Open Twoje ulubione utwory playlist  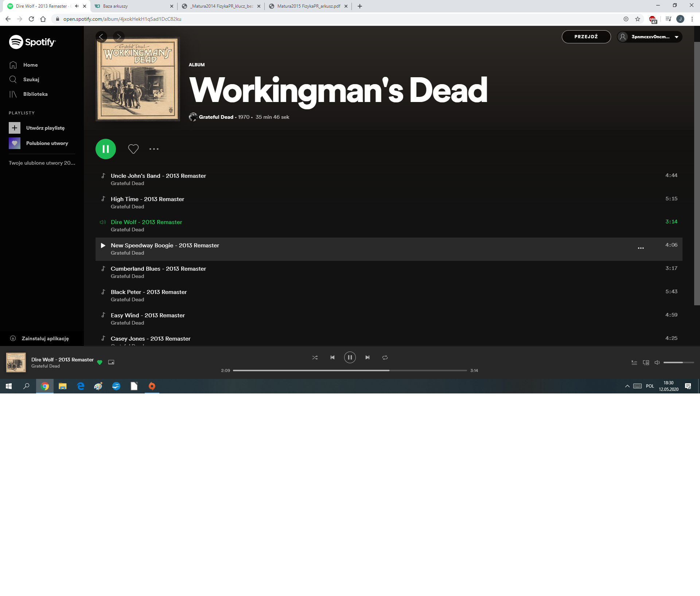[x=42, y=163]
